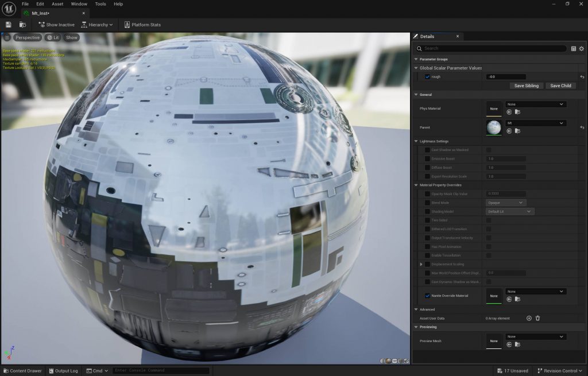Toggle the Nanite Override Material checkbox
Viewport: 588px width, 376px height.
(x=427, y=296)
